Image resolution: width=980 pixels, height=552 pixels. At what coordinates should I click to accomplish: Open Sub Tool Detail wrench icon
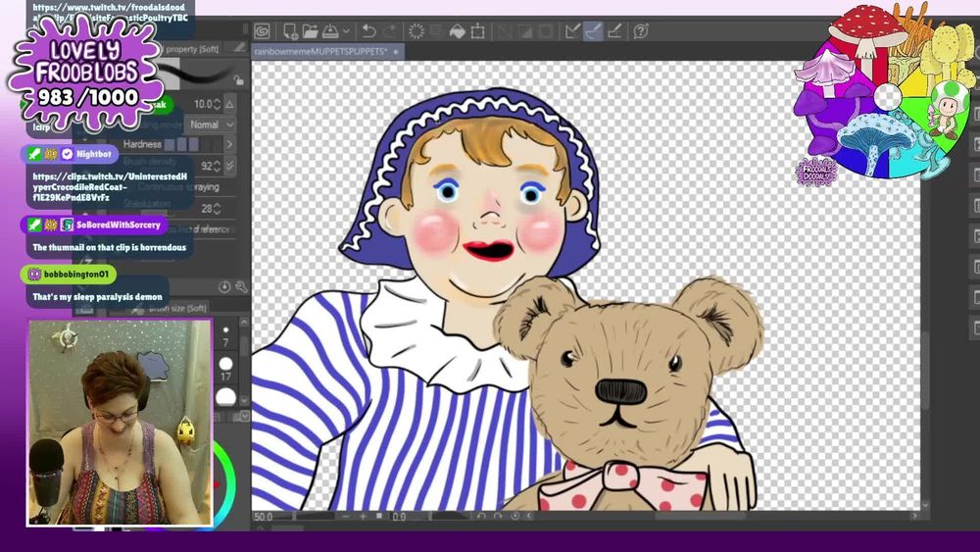(x=241, y=287)
